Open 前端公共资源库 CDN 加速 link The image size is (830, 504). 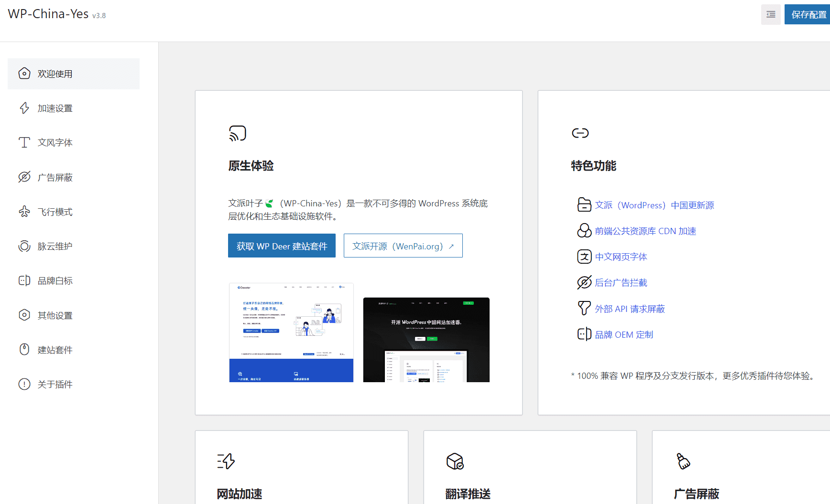pyautogui.click(x=645, y=231)
